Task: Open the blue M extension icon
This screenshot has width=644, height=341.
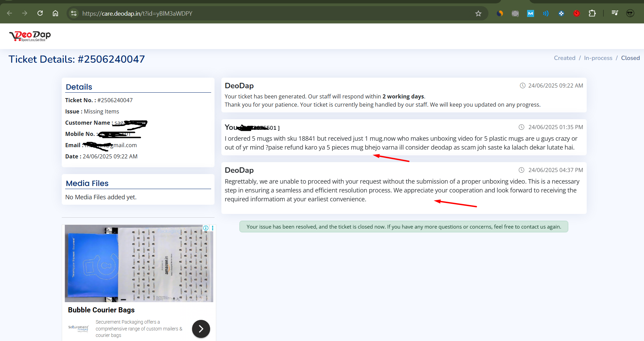Action: point(530,13)
